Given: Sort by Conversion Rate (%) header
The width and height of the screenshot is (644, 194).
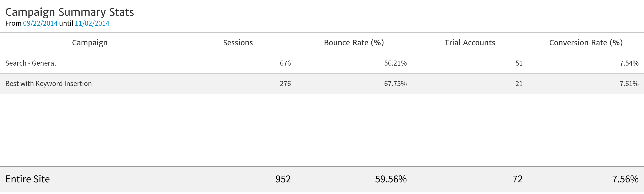Looking at the screenshot, I should coord(586,43).
